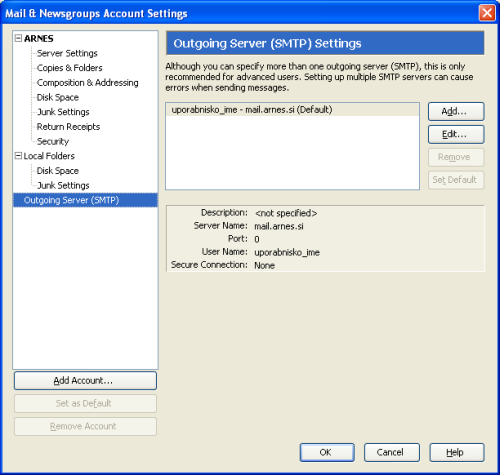Select Disk Space under ARNES
This screenshot has height=475, width=500.
coord(58,97)
